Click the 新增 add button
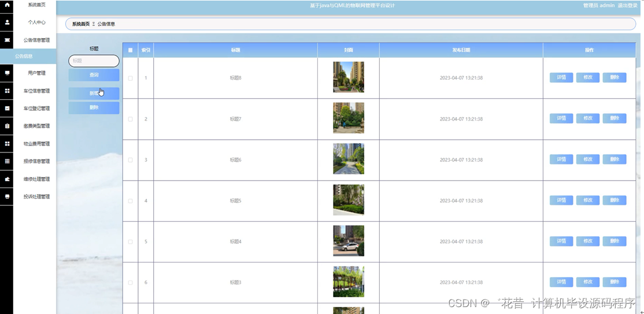 pos(94,94)
